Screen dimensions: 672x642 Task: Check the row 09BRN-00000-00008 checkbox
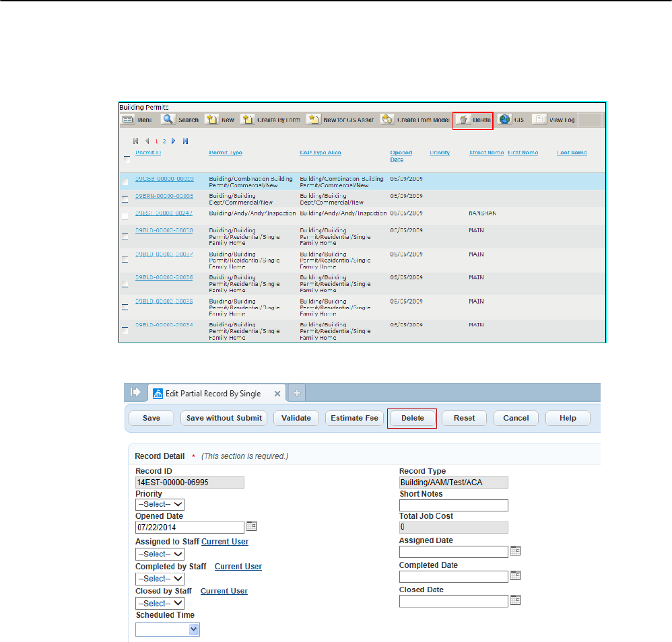click(x=125, y=199)
